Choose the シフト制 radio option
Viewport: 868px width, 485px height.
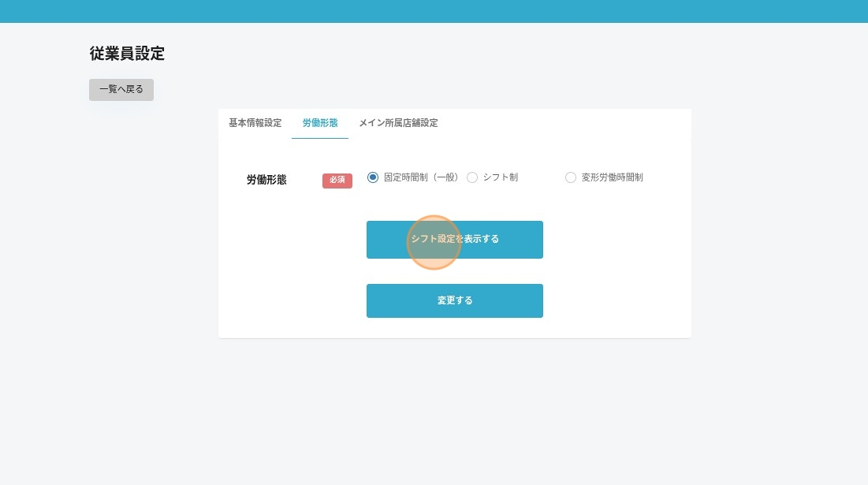click(472, 177)
